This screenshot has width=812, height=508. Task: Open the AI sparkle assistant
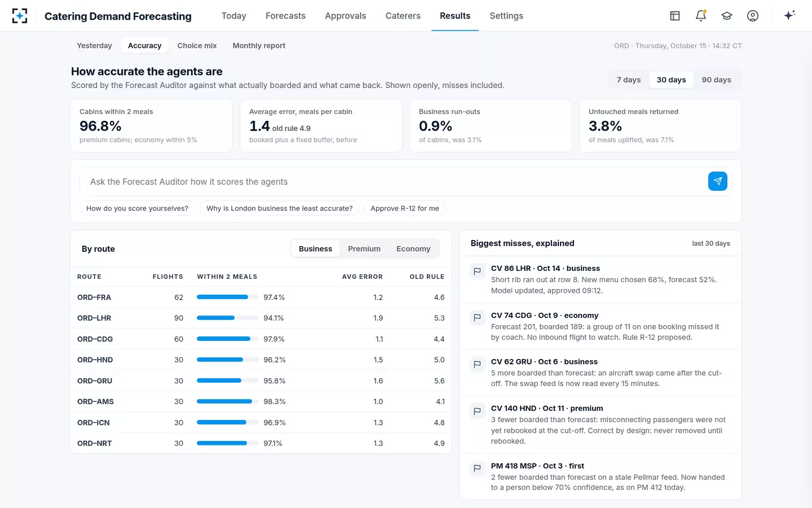[x=789, y=15]
